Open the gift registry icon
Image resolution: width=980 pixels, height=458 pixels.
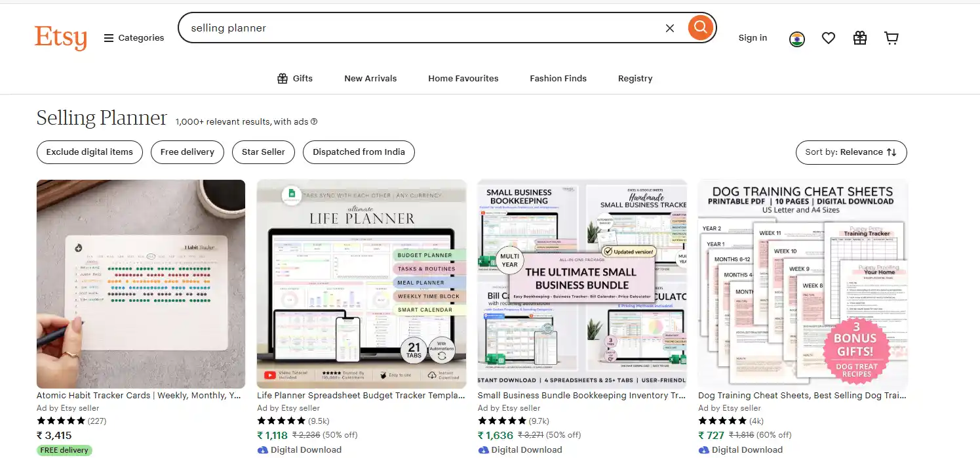click(x=859, y=38)
